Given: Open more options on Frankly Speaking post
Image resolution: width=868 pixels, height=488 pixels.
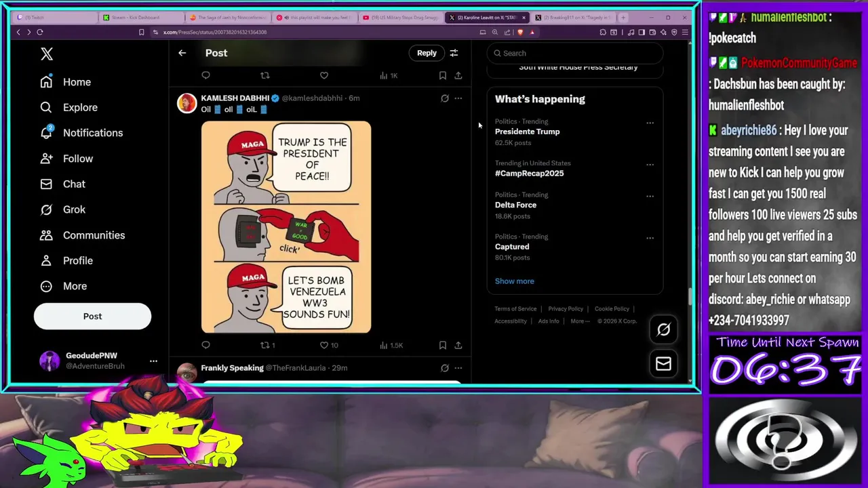Looking at the screenshot, I should coord(458,368).
